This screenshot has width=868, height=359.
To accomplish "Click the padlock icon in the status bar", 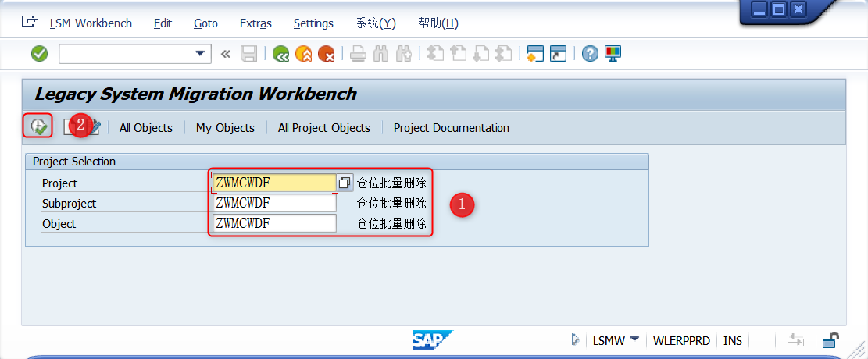I will pos(830,339).
